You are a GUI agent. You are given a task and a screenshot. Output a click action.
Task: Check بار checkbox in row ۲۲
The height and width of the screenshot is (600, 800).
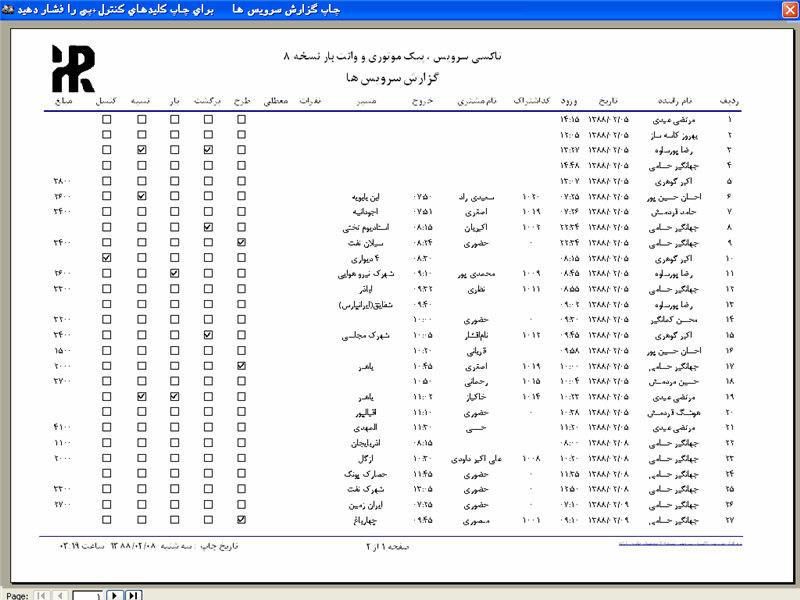coord(174,443)
